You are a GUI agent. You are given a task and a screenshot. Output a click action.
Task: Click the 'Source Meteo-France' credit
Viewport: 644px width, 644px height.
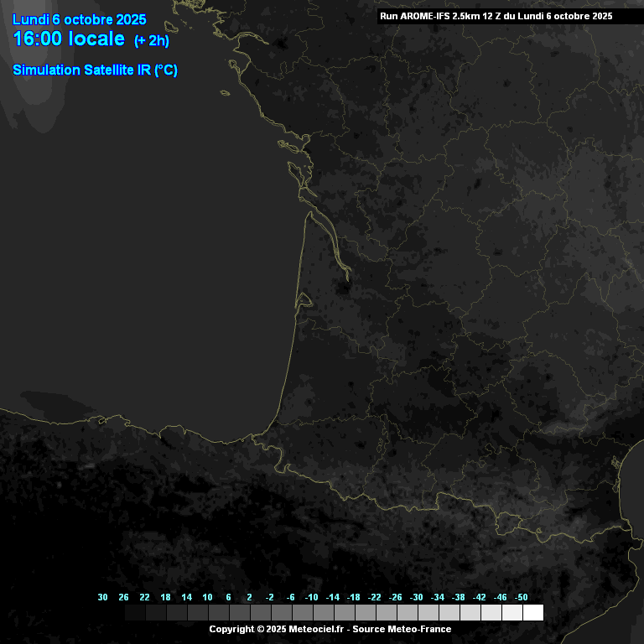(x=402, y=629)
